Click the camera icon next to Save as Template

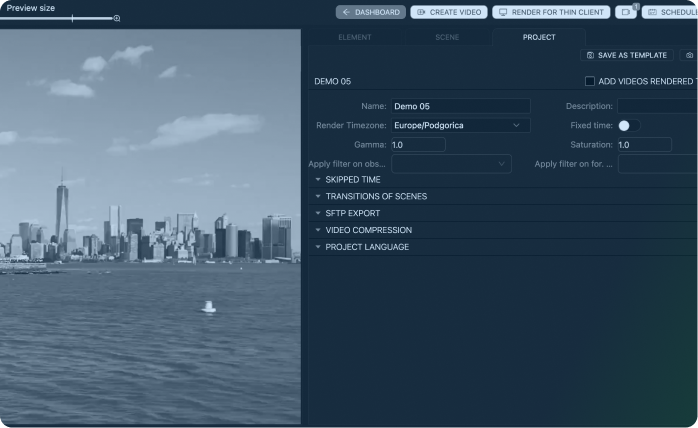[689, 55]
